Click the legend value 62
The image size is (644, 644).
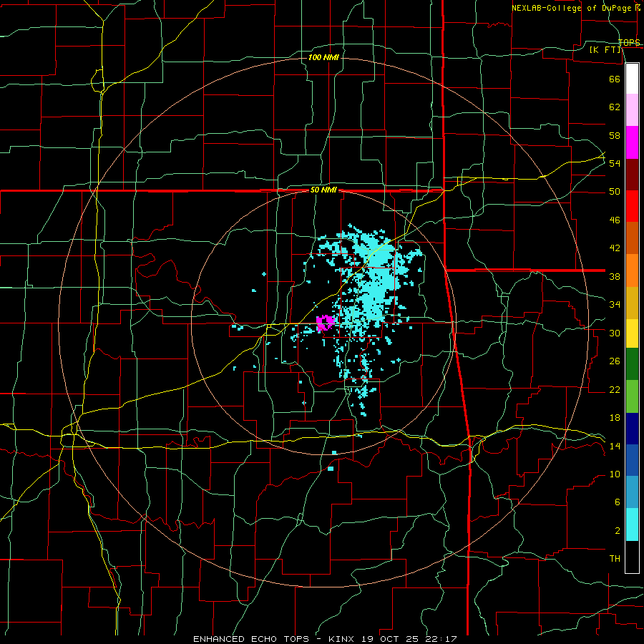(x=615, y=107)
